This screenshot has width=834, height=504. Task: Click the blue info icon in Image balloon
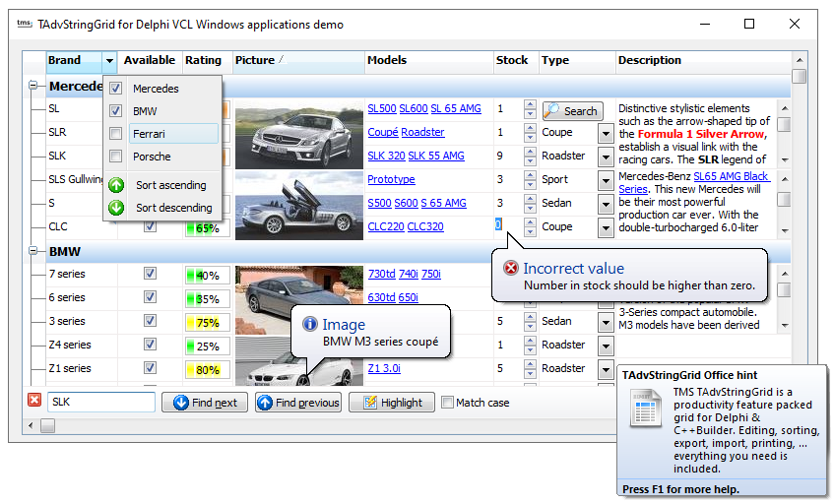pyautogui.click(x=309, y=323)
